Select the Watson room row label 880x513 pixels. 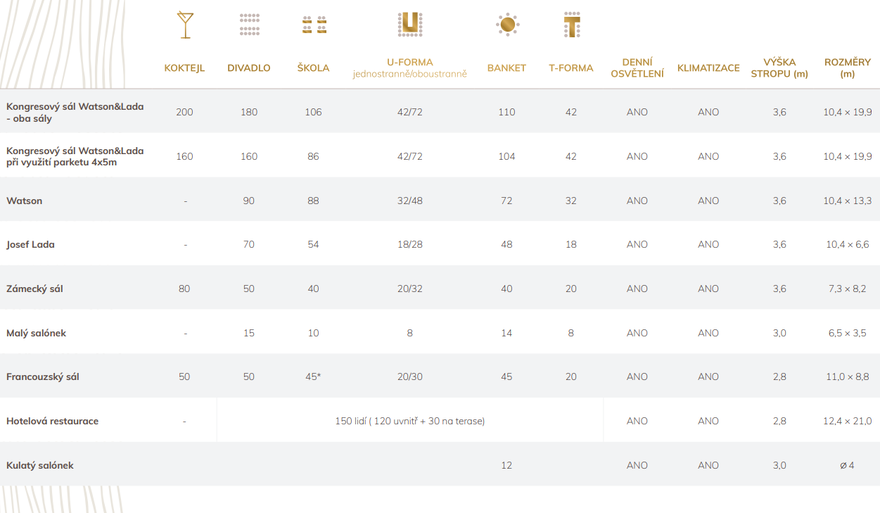pyautogui.click(x=25, y=201)
